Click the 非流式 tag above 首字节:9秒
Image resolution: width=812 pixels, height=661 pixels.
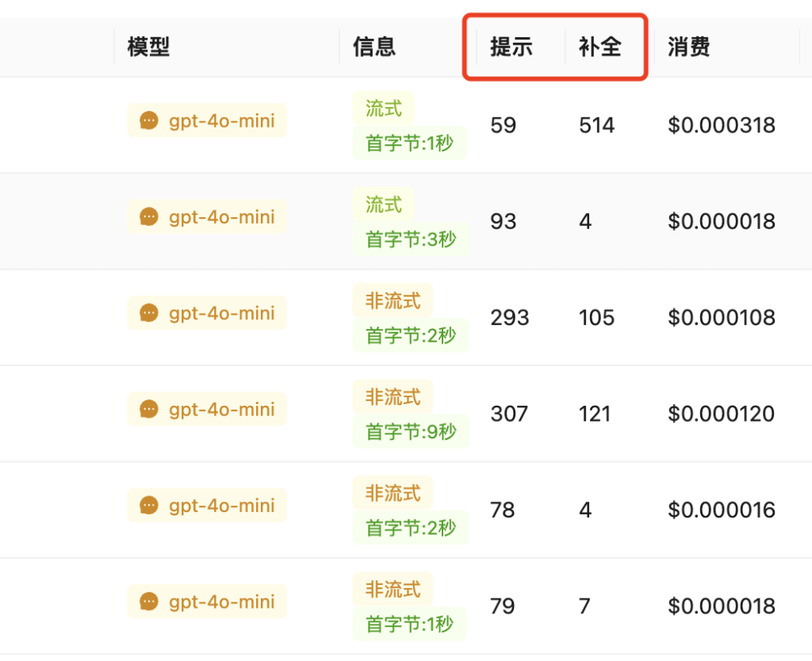393,396
